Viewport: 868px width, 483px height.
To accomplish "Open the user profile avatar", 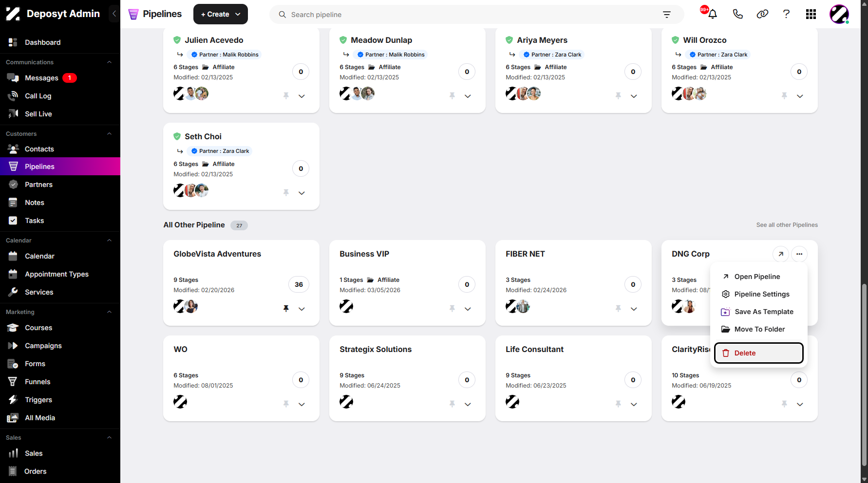I will [x=839, y=14].
